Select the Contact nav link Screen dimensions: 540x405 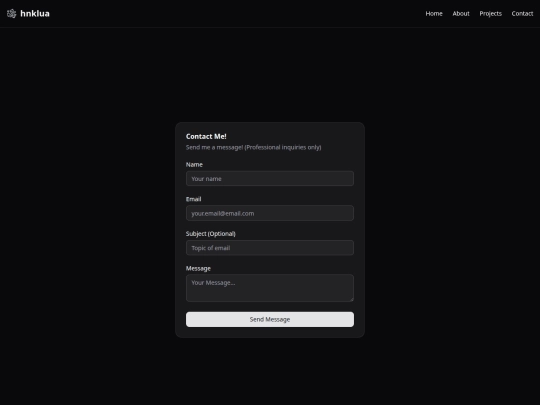tap(522, 13)
